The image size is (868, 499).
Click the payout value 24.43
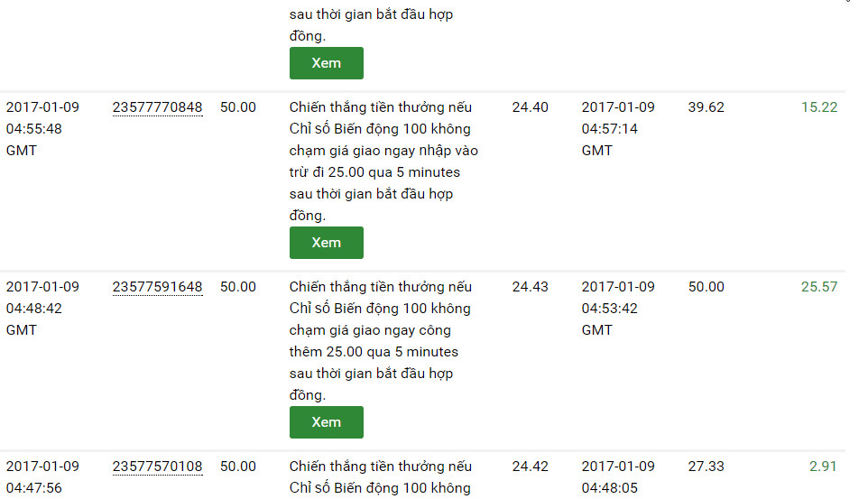pos(530,287)
